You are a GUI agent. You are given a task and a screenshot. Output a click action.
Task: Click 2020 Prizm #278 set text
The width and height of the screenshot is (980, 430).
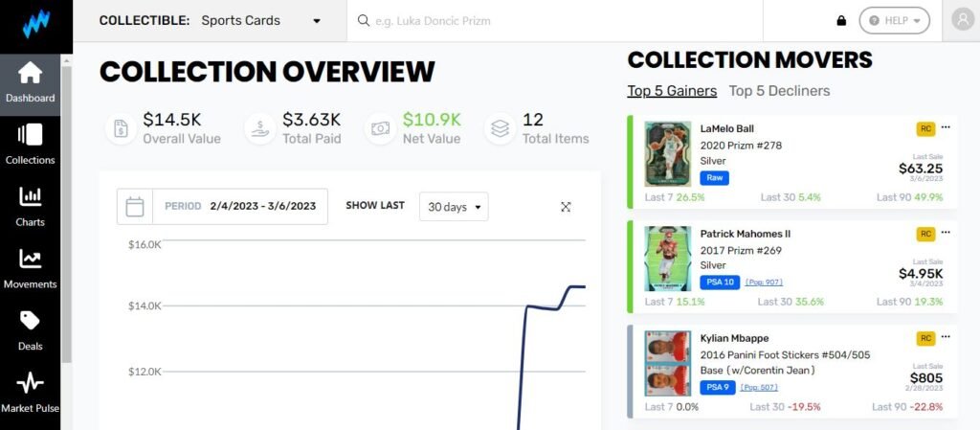click(741, 146)
